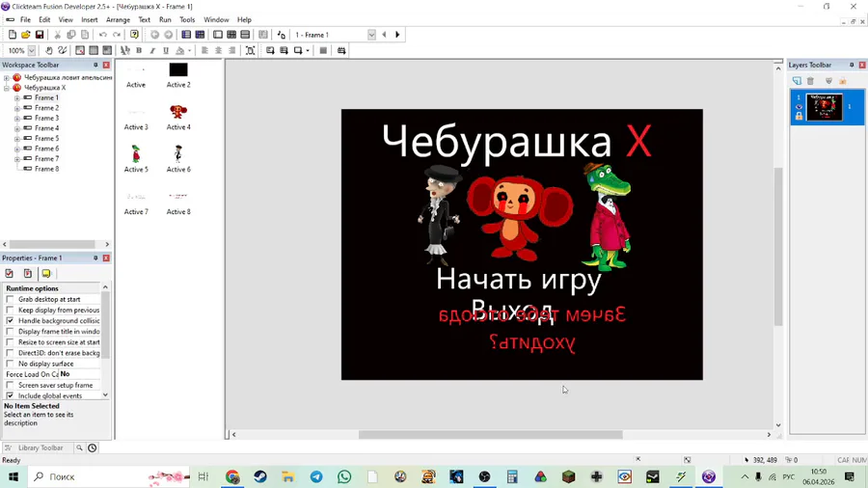Open the Edit menu
Viewport: 868px width, 488px height.
coord(44,19)
